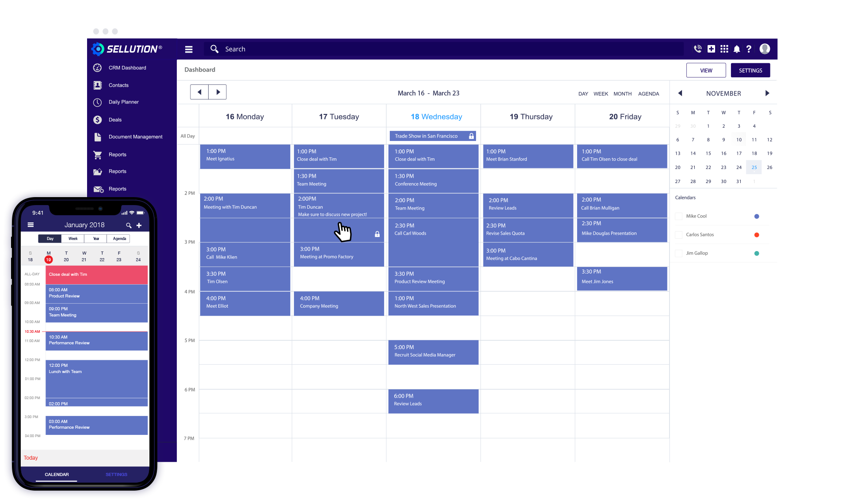Click the forward navigation arrow for week
The image size is (868, 499).
[x=218, y=92]
